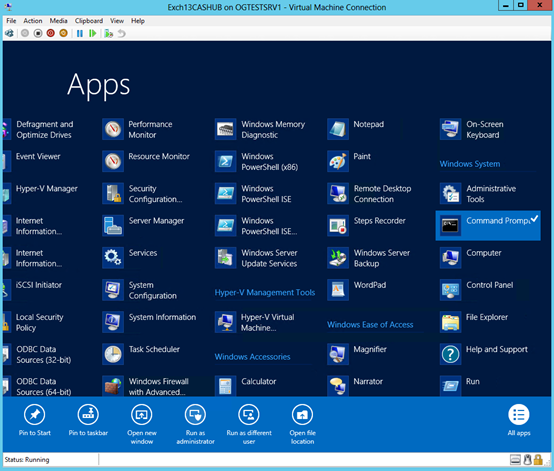The width and height of the screenshot is (554, 471).
Task: Open the Action menu
Action: (33, 21)
